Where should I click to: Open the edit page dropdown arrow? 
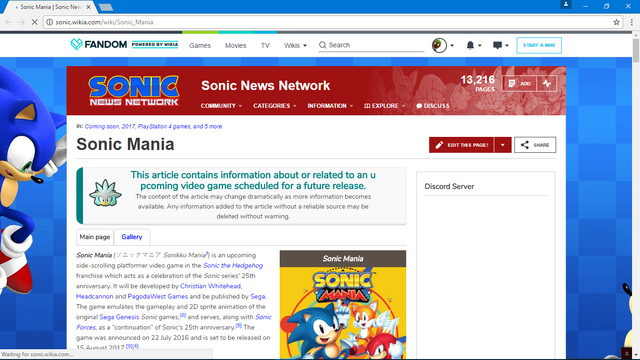coord(503,145)
